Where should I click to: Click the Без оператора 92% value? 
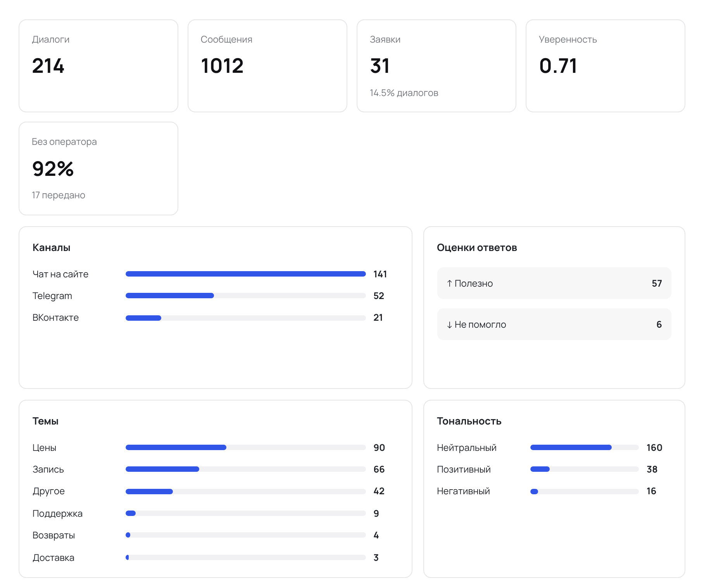[53, 168]
